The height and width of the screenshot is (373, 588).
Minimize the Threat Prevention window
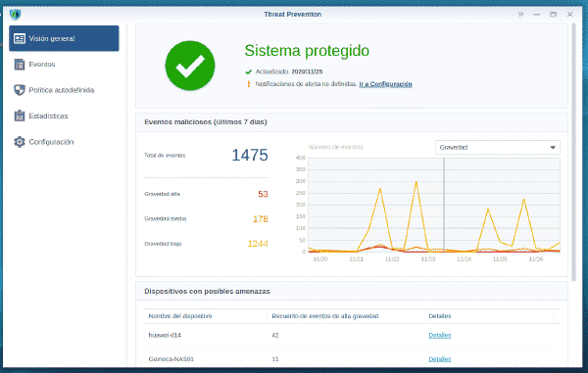537,15
